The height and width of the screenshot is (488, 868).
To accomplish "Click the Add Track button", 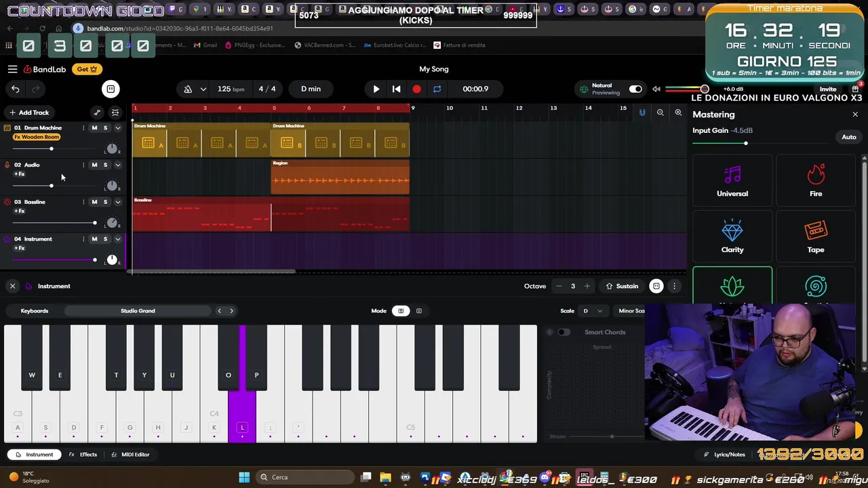I will (28, 113).
